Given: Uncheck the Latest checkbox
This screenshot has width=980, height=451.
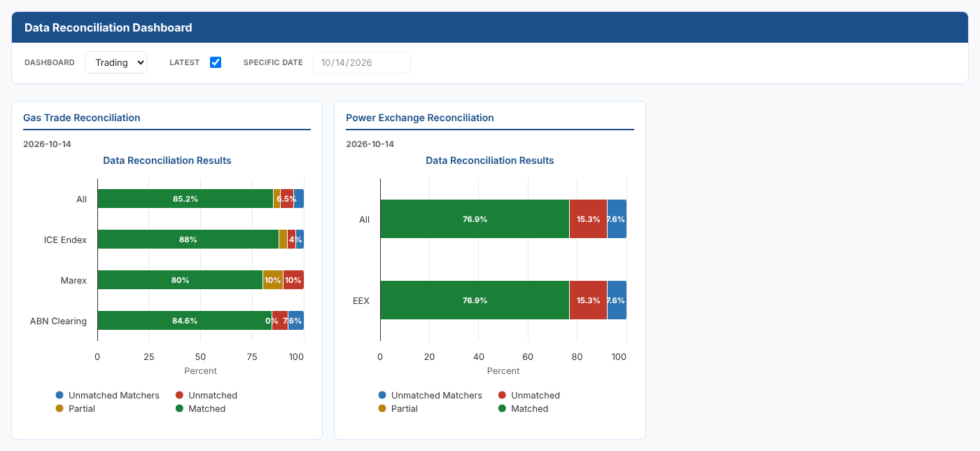Looking at the screenshot, I should pyautogui.click(x=216, y=62).
